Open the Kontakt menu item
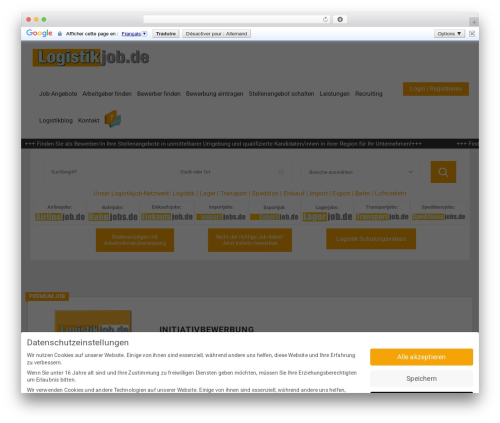This screenshot has height=423, width=500. coord(89,120)
